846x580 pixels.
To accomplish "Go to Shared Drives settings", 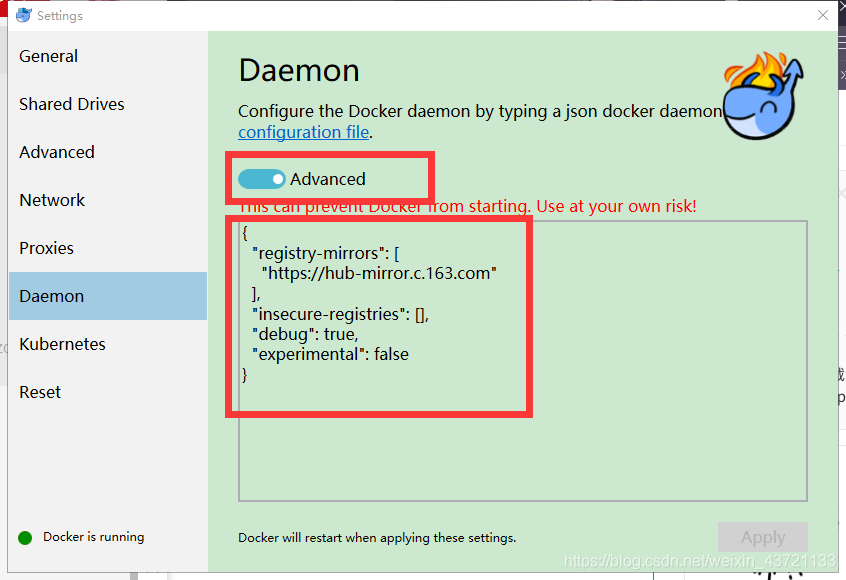I will tap(107, 104).
